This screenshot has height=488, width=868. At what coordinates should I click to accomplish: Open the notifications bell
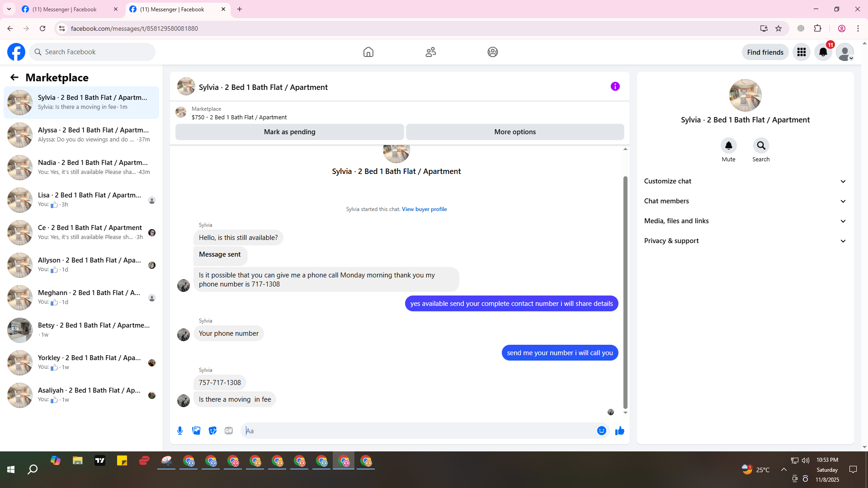[823, 52]
